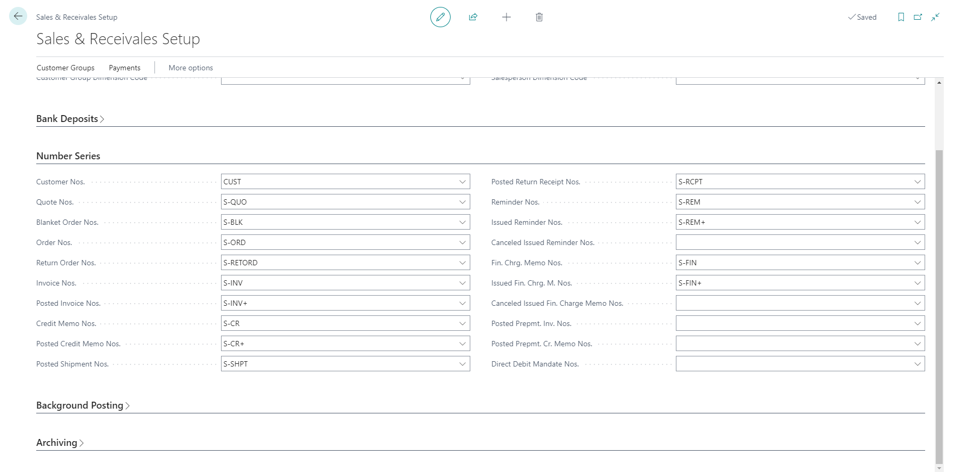
Task: Click the Share icon
Action: [473, 17]
